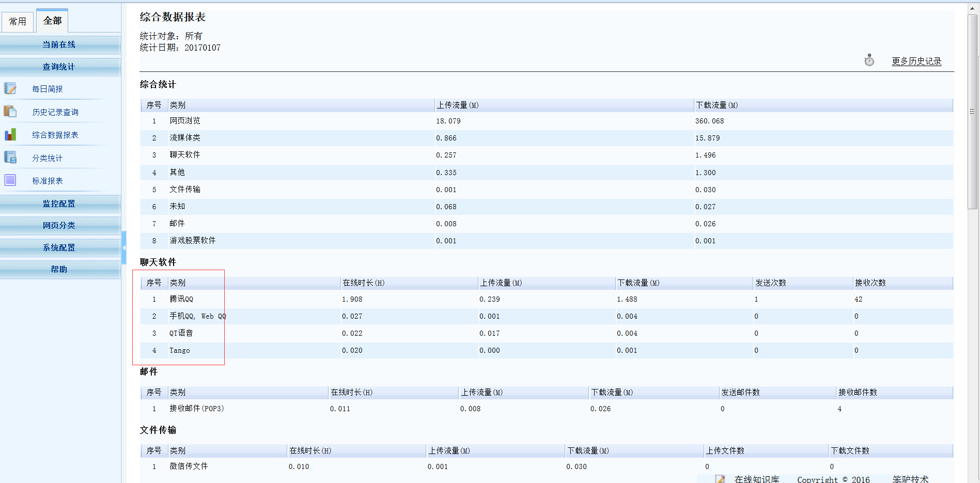
Task: Collapse the 查询统计 accordion header
Action: 59,67
